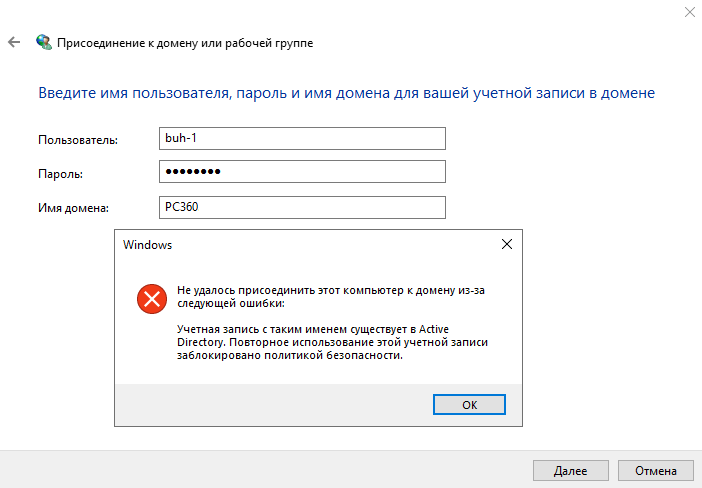
Task: Close the Windows error dialog with X
Action: point(506,244)
